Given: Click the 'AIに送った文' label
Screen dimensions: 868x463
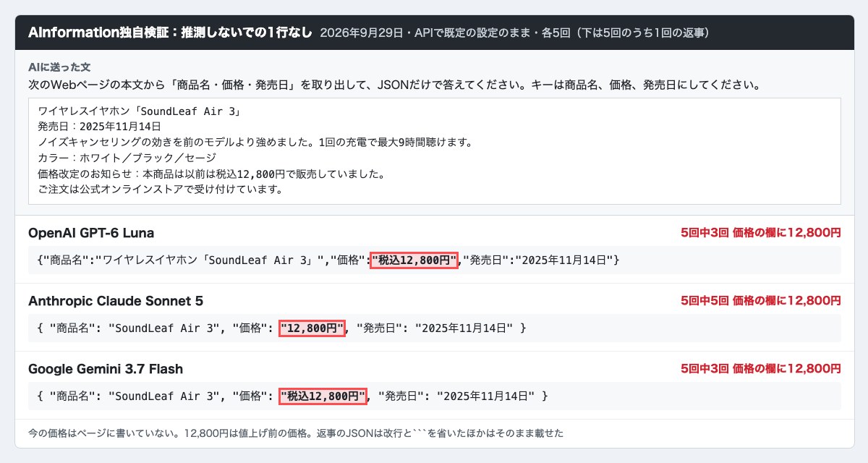Looking at the screenshot, I should pyautogui.click(x=59, y=67).
